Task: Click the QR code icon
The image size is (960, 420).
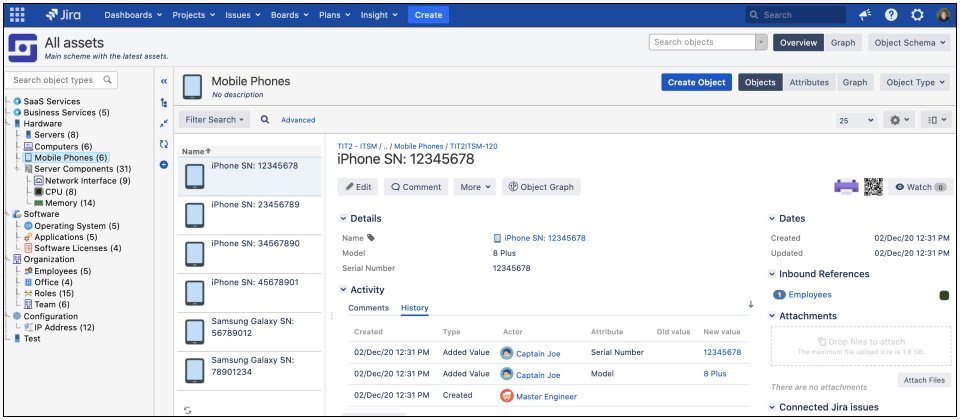Action: coord(873,187)
